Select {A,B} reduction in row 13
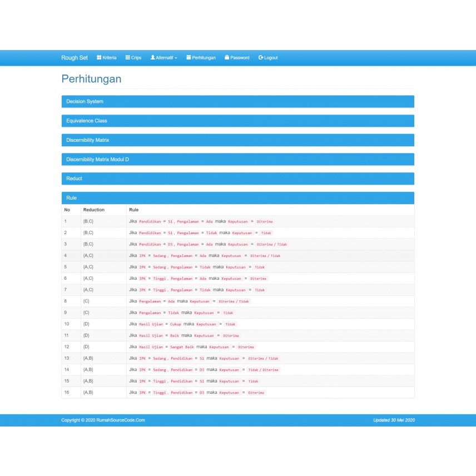 (x=88, y=358)
